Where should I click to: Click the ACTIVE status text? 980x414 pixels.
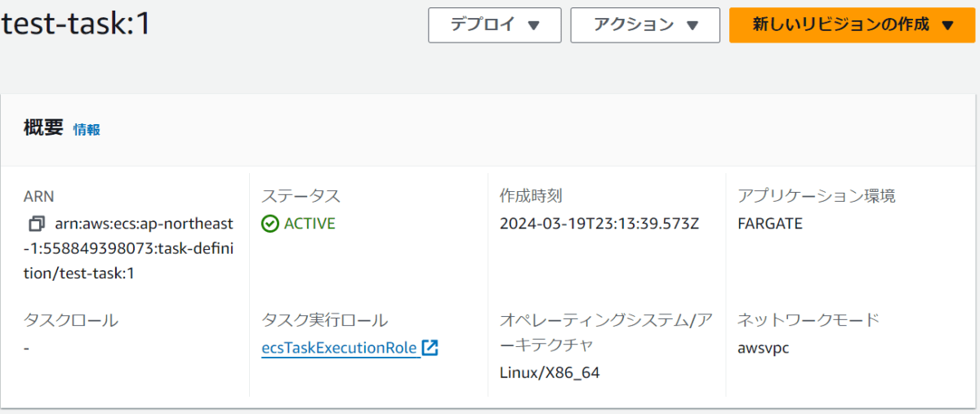click(x=310, y=224)
